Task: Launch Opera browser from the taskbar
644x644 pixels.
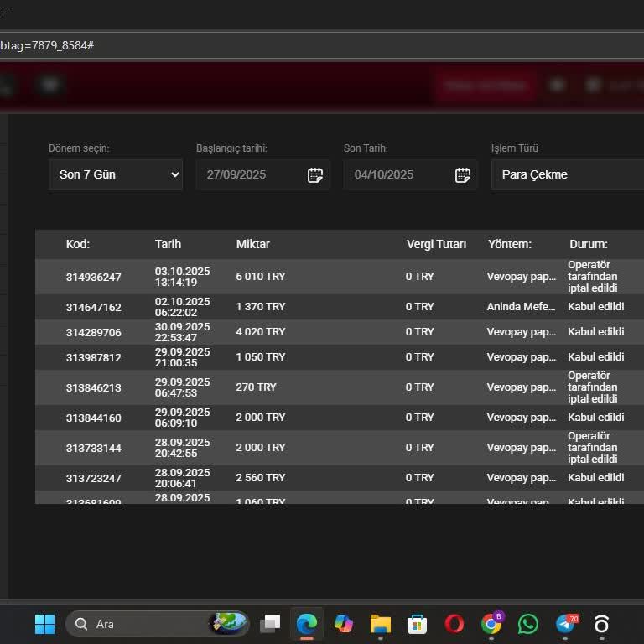Action: point(454,624)
